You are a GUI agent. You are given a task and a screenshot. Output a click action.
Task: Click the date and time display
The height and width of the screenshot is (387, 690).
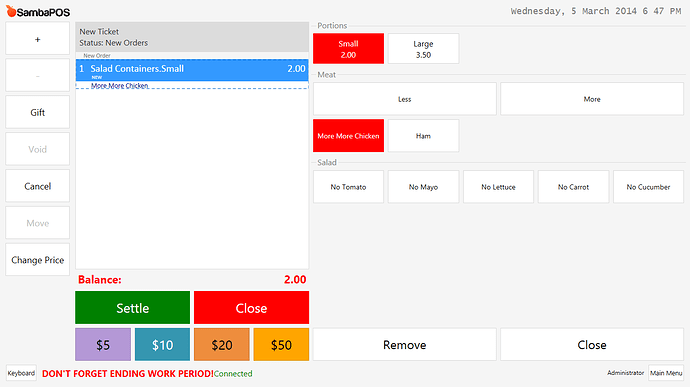(x=596, y=11)
